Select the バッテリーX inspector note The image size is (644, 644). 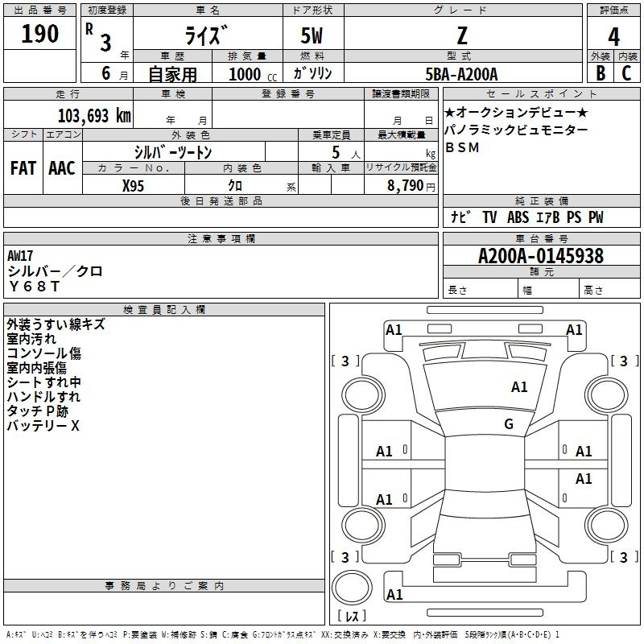click(x=43, y=426)
